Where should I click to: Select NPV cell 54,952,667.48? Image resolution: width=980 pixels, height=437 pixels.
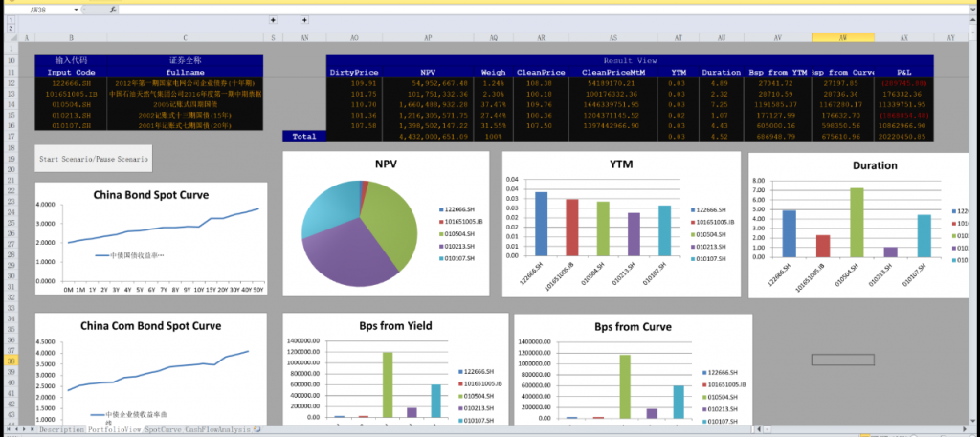click(428, 83)
